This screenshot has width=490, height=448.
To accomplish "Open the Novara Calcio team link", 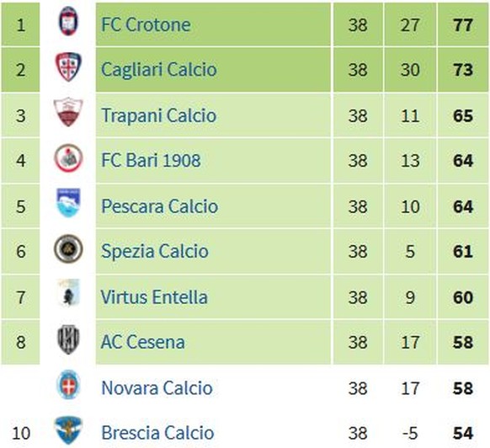I will click(157, 388).
